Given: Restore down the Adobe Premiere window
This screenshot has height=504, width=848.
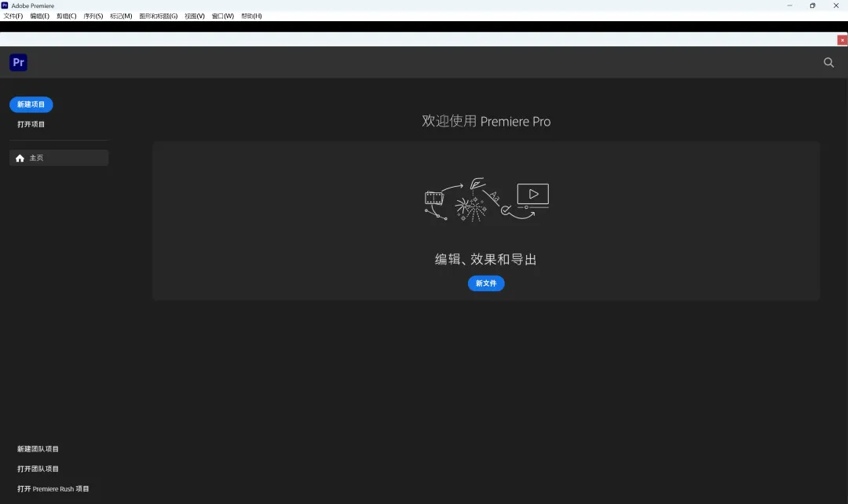Looking at the screenshot, I should click(x=813, y=5).
